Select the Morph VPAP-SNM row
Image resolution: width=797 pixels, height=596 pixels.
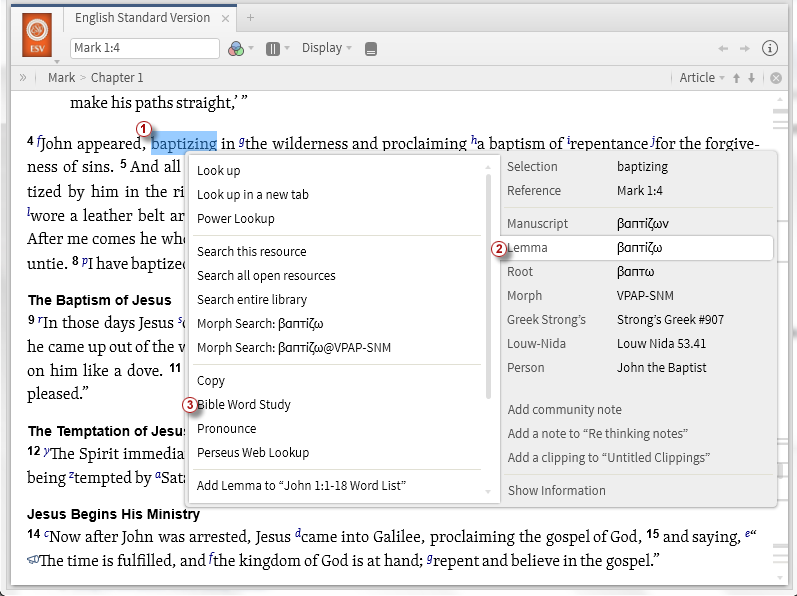(x=639, y=296)
